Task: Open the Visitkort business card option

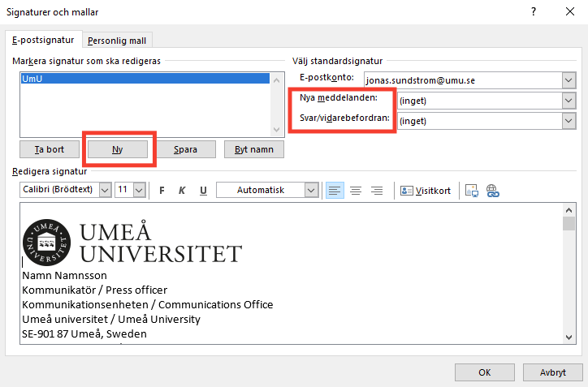Action: click(426, 191)
